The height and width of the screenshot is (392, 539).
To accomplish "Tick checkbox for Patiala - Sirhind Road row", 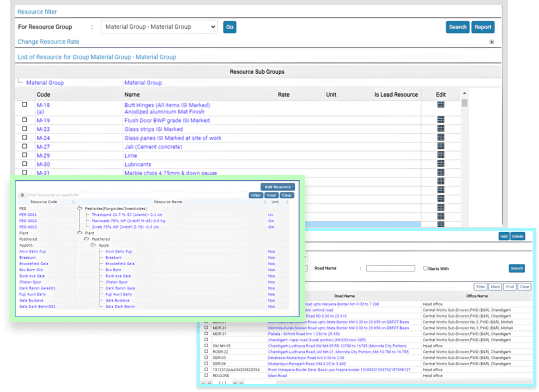I will (x=206, y=334).
